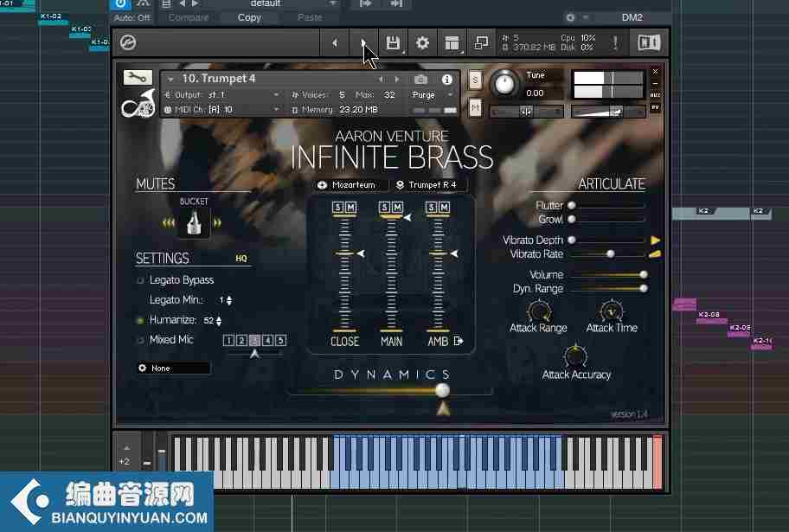The height and width of the screenshot is (532, 789).
Task: Expand instrument header arrow beside Trumpet 4
Action: click(x=170, y=79)
